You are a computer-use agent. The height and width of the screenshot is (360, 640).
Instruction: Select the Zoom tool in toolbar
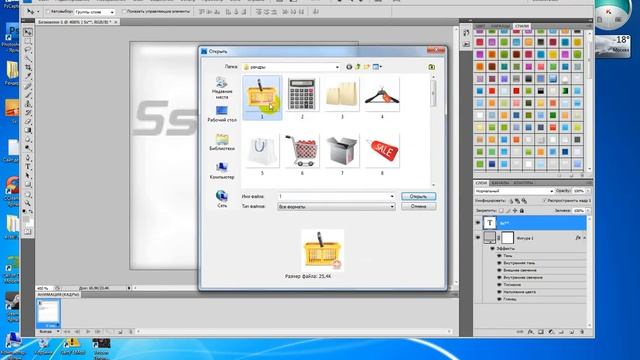pos(28,202)
